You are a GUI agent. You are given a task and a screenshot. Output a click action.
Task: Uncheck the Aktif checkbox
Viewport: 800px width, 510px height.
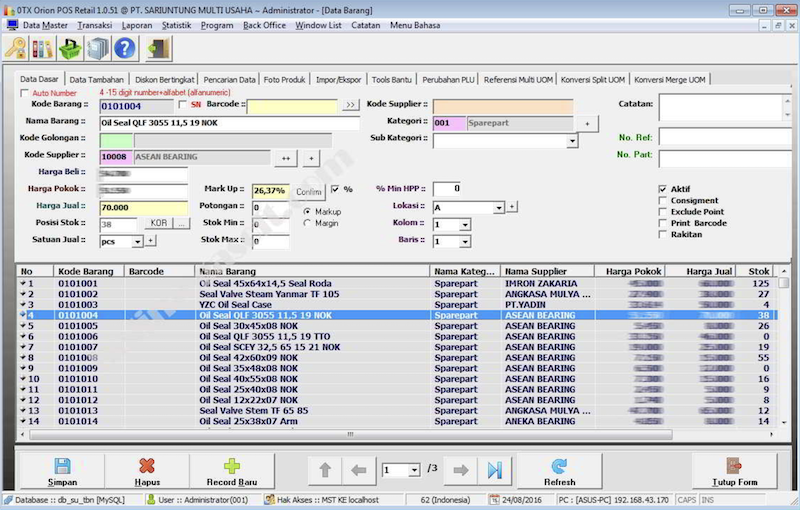(x=662, y=189)
